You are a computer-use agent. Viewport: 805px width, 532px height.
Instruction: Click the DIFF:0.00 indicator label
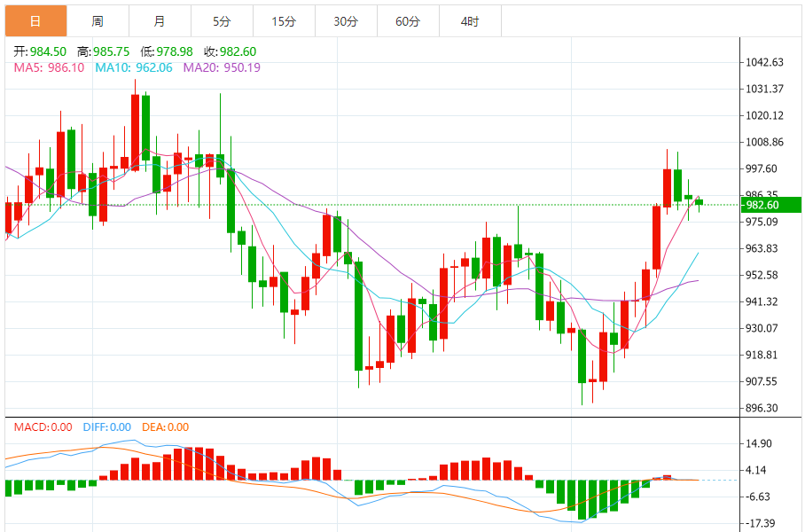pyautogui.click(x=106, y=427)
